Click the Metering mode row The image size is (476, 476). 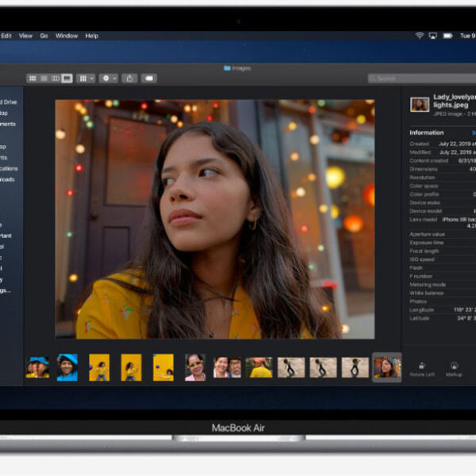point(443,285)
